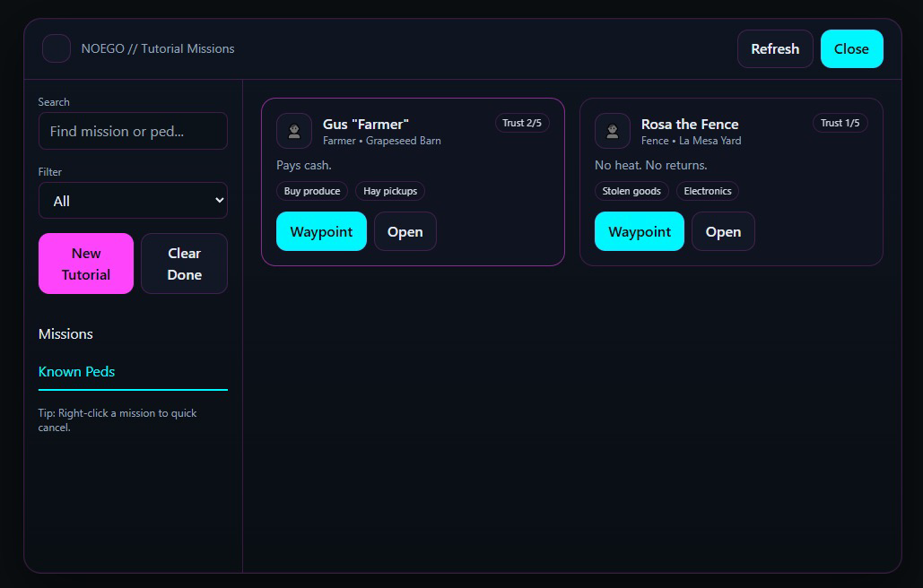Click the Clear Done button
Viewport: 923px width, 588px height.
point(184,264)
